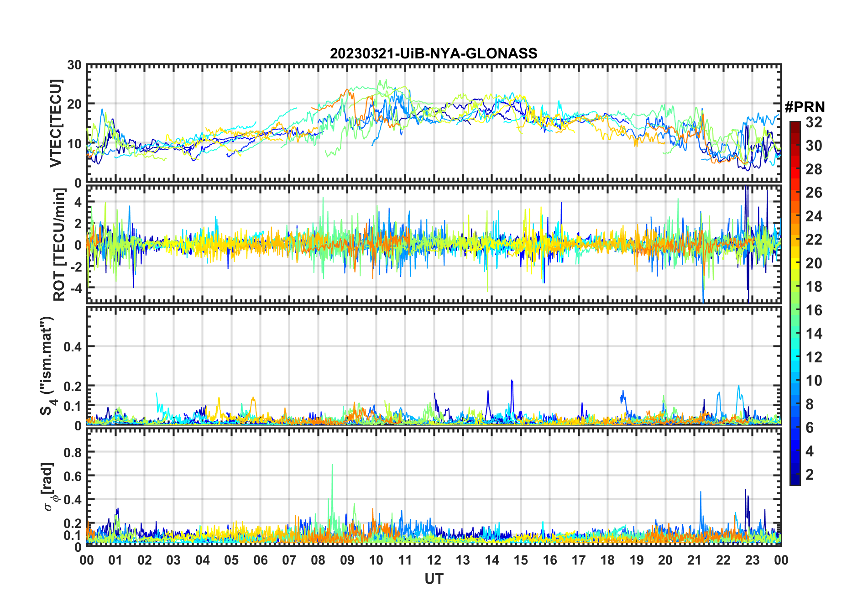868x607 pixels.
Task: Click the PRN colorbar
Action: 795,303
